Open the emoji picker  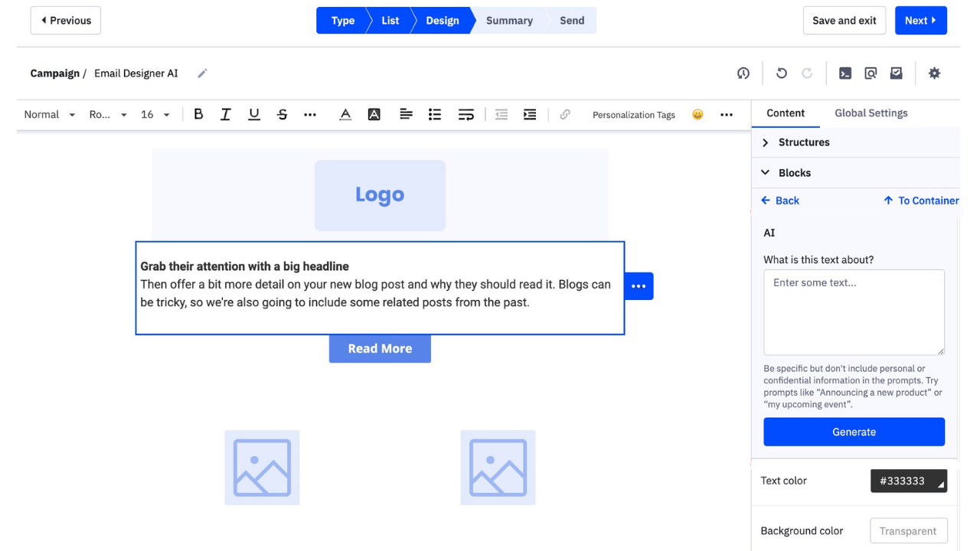point(697,114)
